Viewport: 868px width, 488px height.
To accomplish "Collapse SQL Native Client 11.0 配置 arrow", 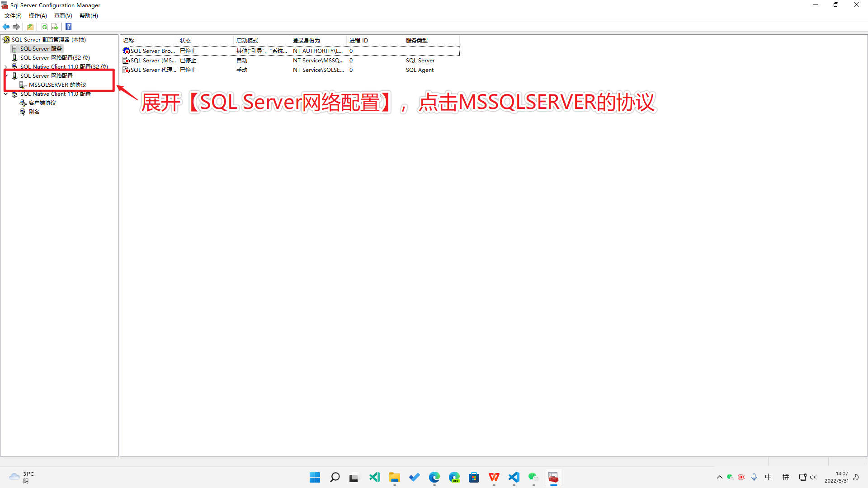I will coord(5,94).
